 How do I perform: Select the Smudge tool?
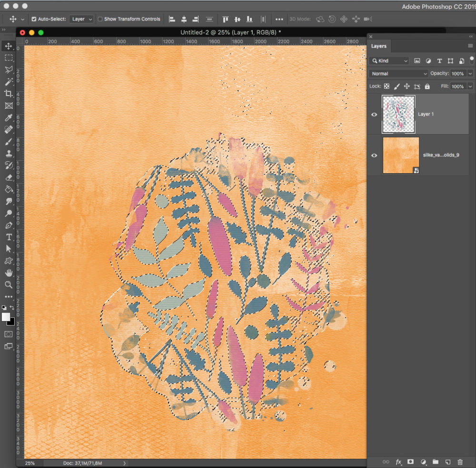pos(9,201)
